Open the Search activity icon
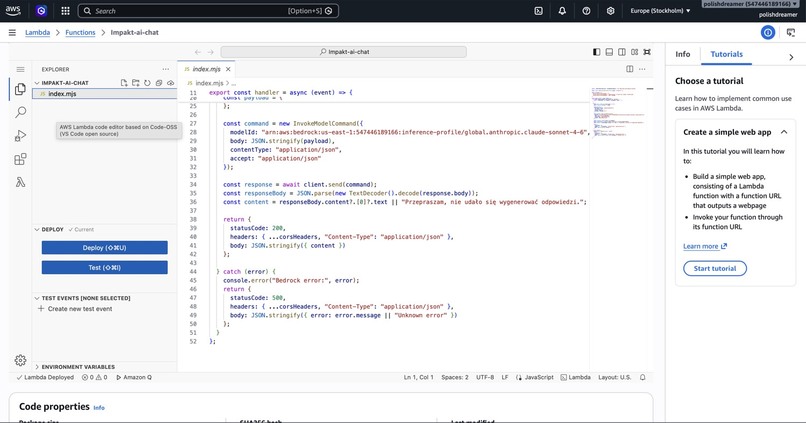This screenshot has width=806, height=423. (20, 112)
